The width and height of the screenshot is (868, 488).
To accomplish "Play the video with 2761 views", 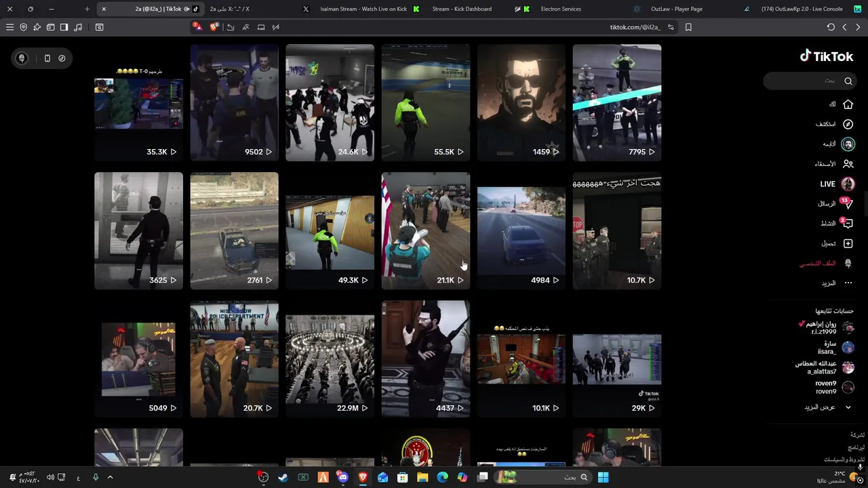I will [234, 230].
